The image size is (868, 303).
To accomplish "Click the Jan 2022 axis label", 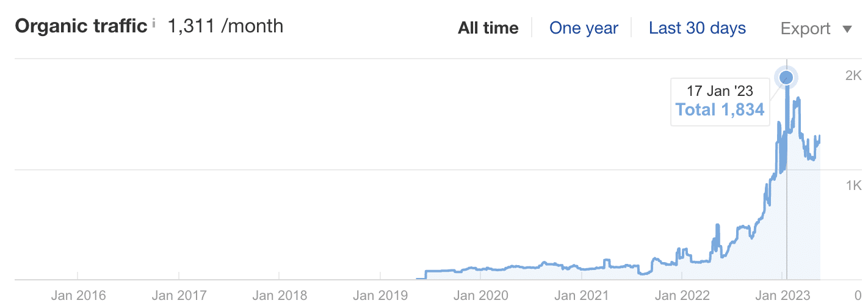I will (682, 295).
